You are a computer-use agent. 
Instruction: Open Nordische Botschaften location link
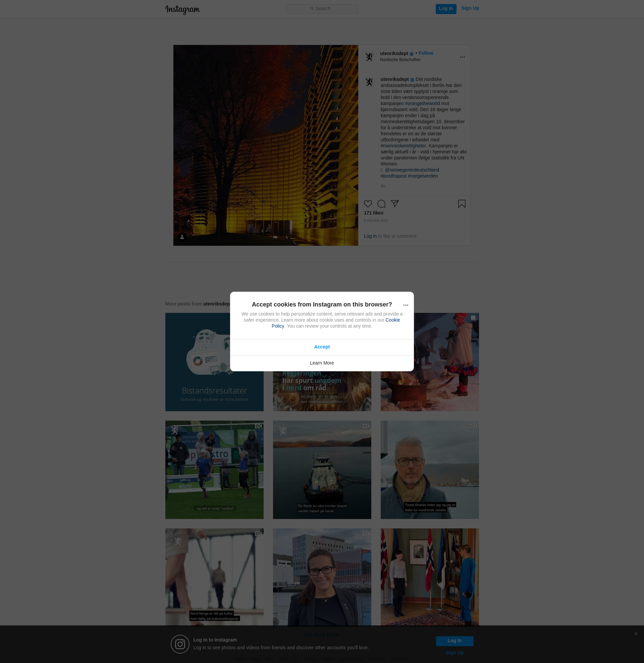coord(400,60)
